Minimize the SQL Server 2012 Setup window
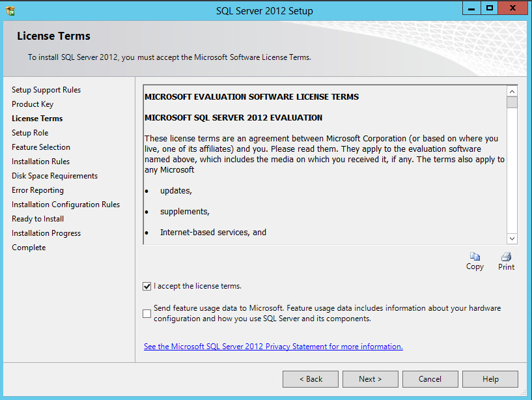The image size is (532, 400). [x=471, y=8]
